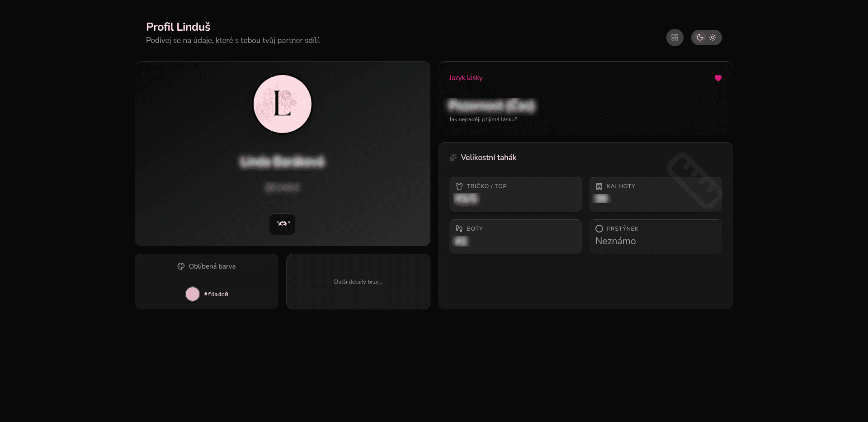This screenshot has width=868, height=422.
Task: Click the t-shirt icon in Tričko / Top
Action: click(459, 186)
